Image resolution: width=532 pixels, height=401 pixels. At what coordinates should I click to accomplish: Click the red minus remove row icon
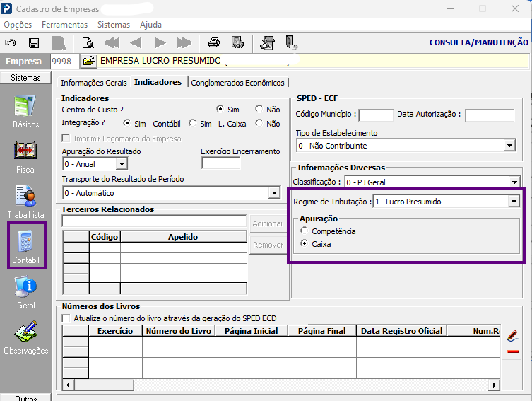pos(513,351)
